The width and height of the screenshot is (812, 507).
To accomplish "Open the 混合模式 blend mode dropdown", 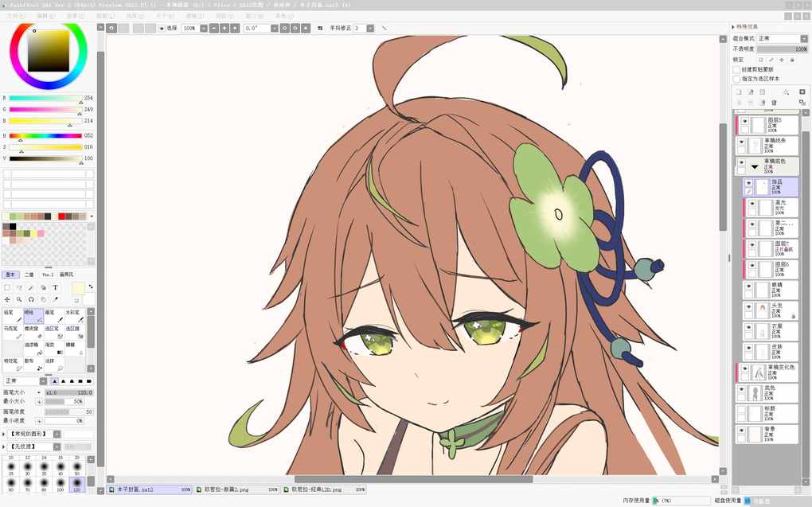I will click(804, 39).
